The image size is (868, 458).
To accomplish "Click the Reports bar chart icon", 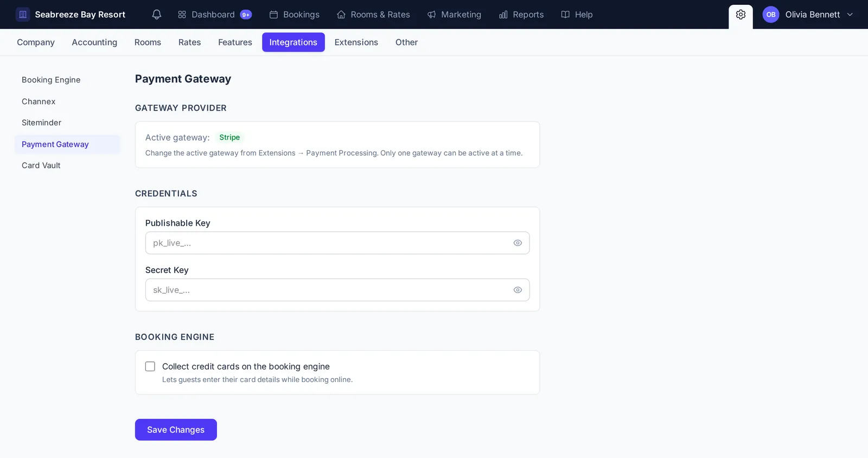I will [x=503, y=15].
